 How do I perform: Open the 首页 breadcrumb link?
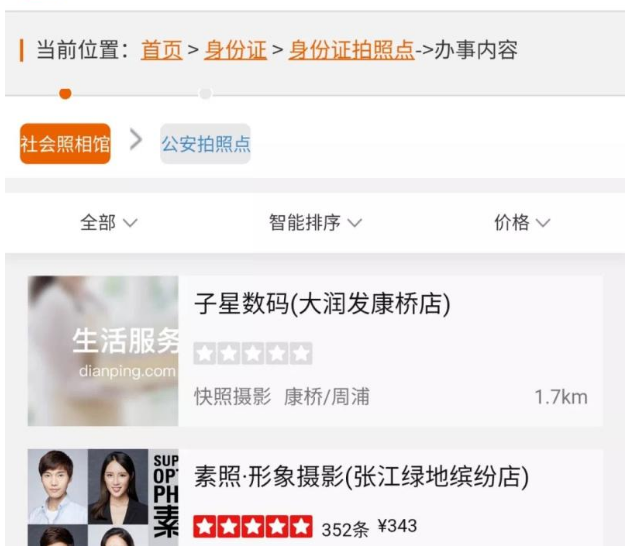161,50
